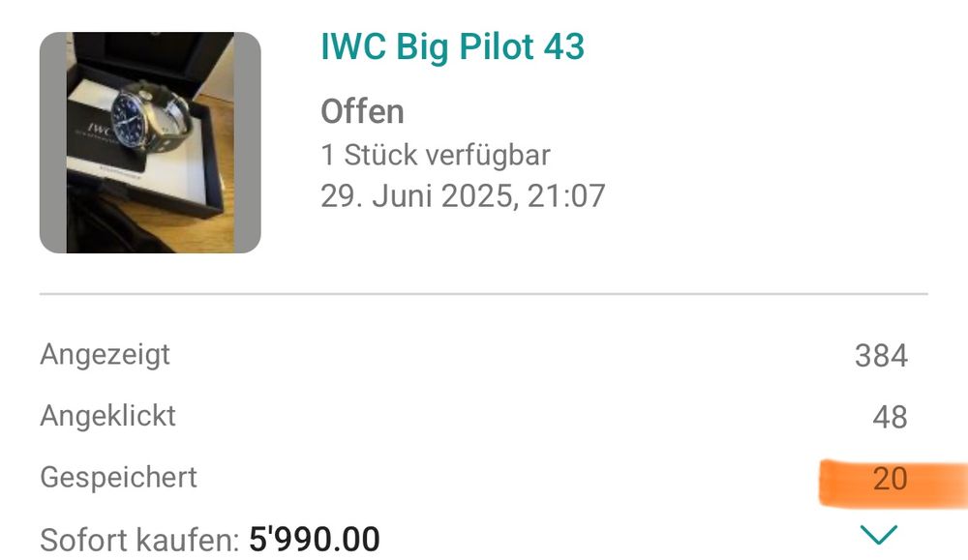
Task: Select the Angeklickt statistics label
Action: click(x=108, y=416)
